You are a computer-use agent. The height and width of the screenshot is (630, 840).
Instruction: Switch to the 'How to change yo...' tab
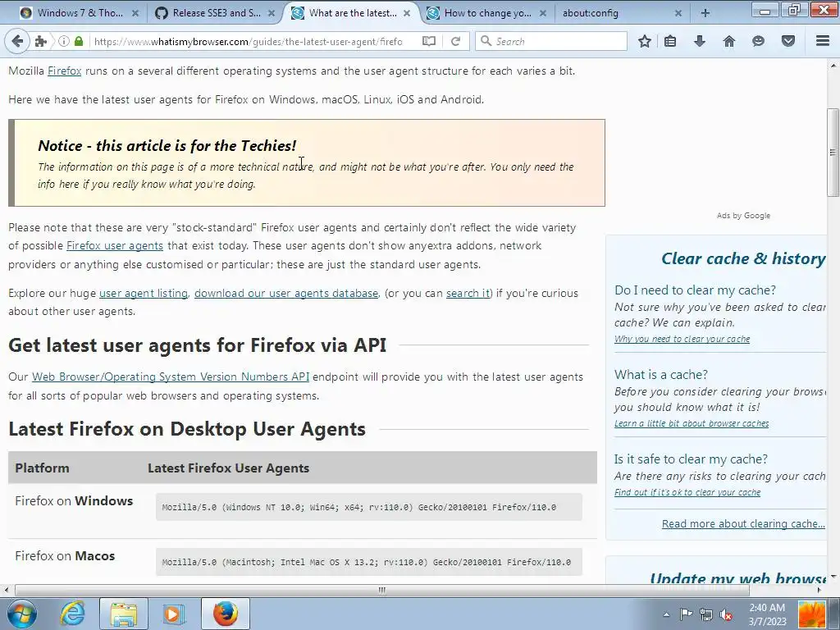pos(486,13)
